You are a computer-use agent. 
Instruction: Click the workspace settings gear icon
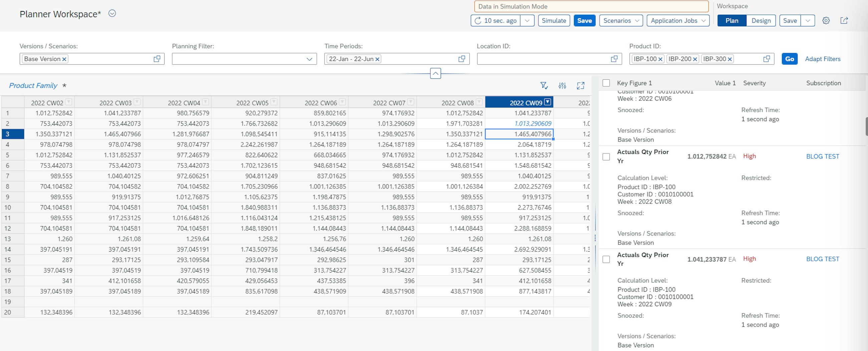tap(826, 21)
